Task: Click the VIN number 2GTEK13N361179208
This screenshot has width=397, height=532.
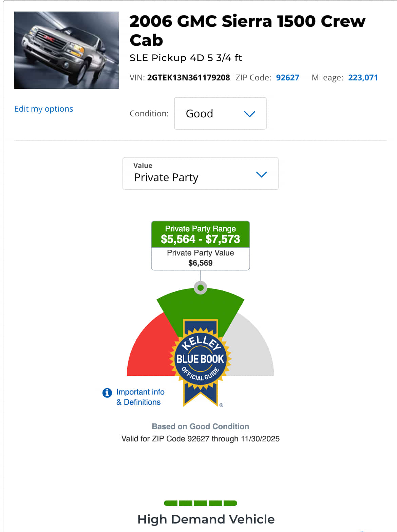Action: click(188, 78)
